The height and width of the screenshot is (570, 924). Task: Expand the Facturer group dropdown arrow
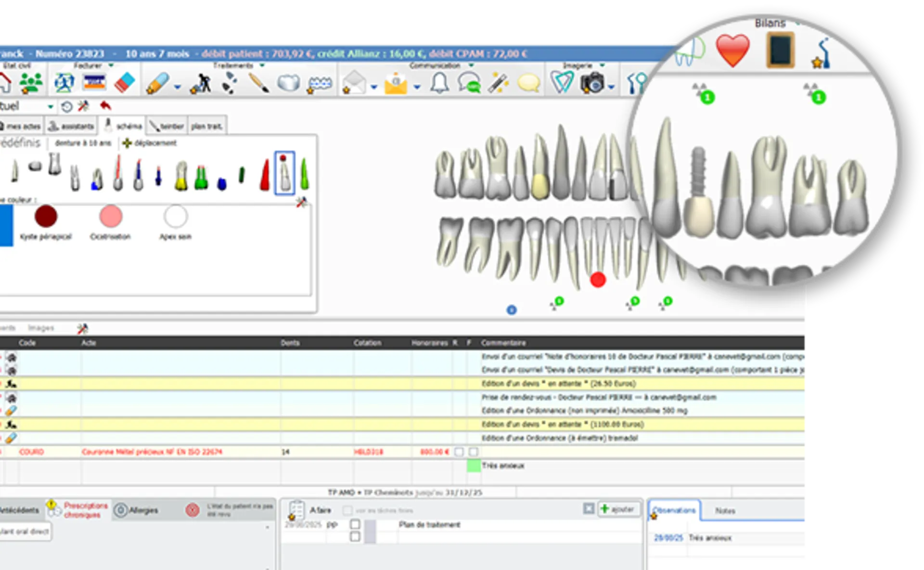point(111,65)
